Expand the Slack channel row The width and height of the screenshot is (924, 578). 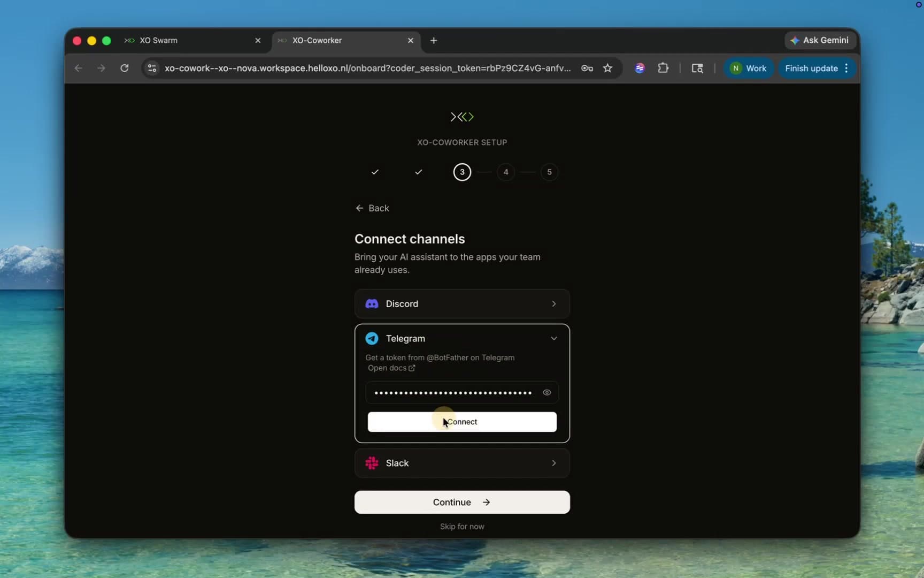(462, 463)
